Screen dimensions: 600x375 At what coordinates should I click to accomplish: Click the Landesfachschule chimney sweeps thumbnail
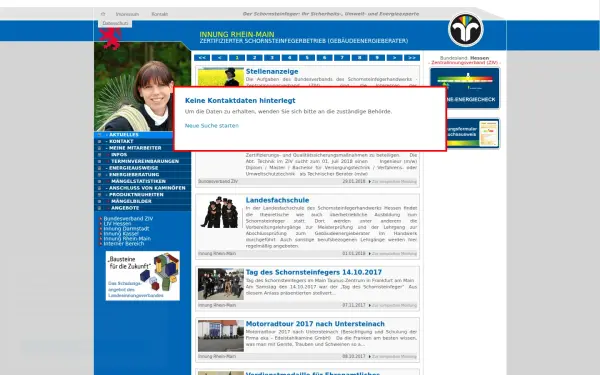(x=220, y=212)
